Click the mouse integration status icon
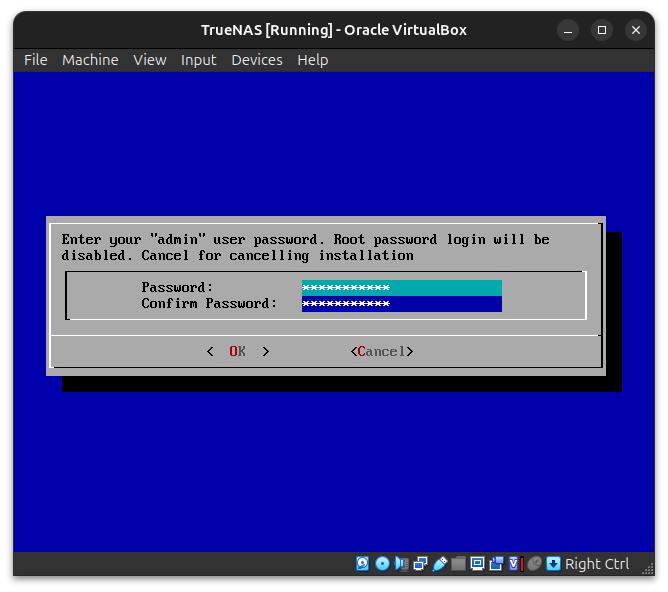Viewport: 668px width, 592px height. 534,564
